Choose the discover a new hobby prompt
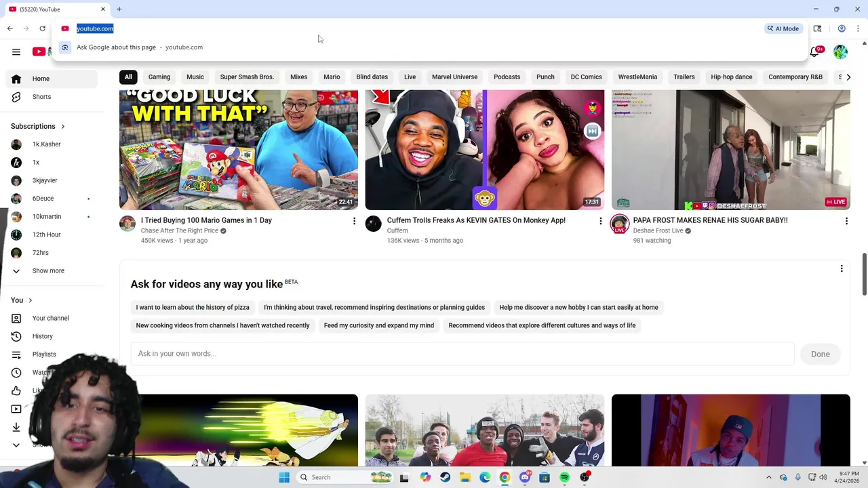 tap(578, 308)
